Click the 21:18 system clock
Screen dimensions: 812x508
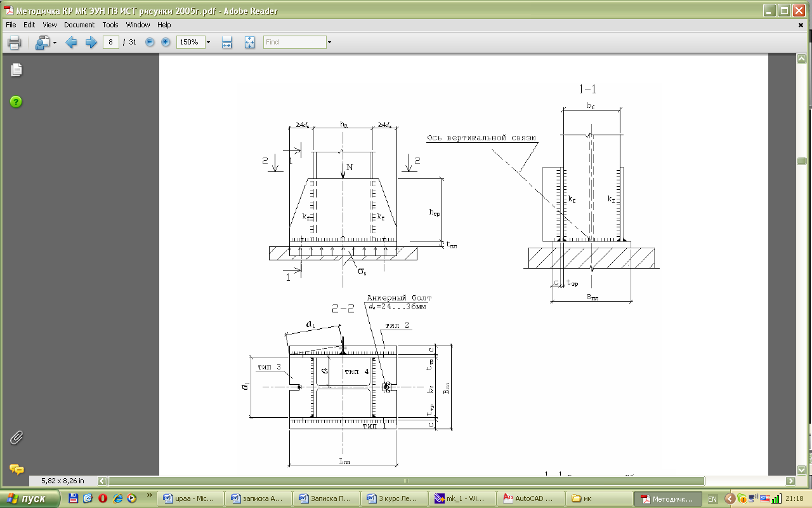point(794,499)
